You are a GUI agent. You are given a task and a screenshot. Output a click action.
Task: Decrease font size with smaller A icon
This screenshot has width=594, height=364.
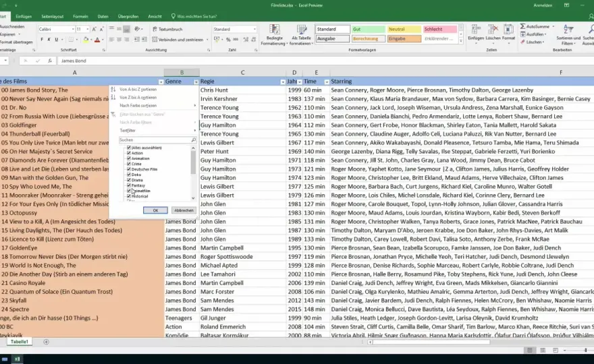coord(101,29)
